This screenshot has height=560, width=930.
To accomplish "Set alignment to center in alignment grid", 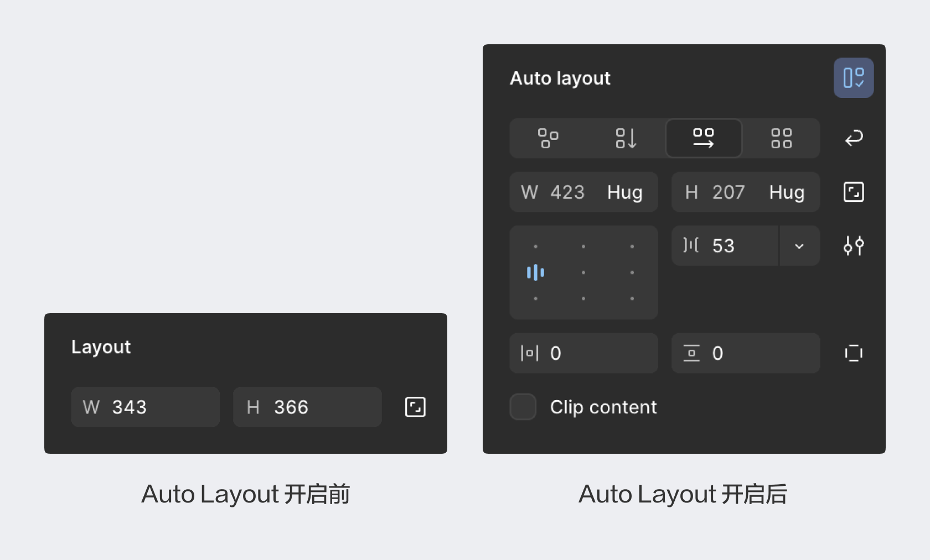I will pyautogui.click(x=583, y=272).
